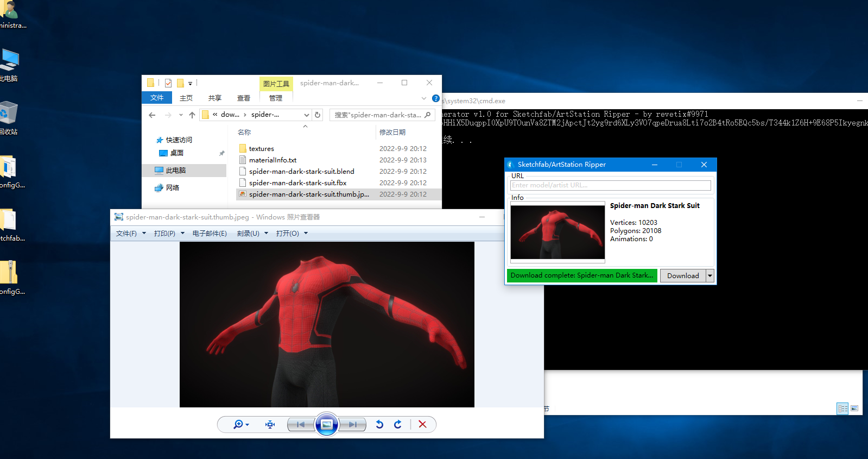Click Explorer back arrow

tap(152, 115)
